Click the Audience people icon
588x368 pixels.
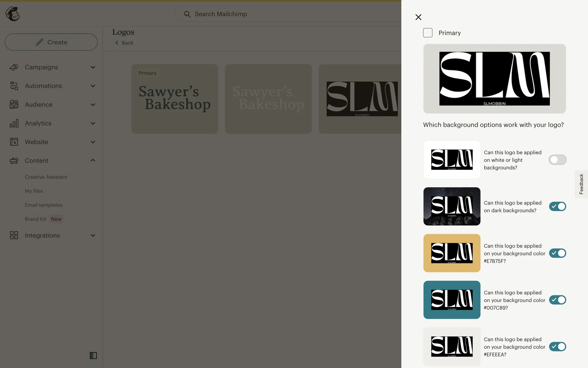click(x=14, y=105)
